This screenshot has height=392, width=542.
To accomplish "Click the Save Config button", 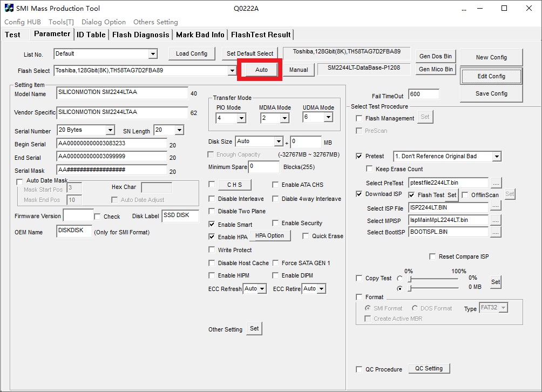I will pyautogui.click(x=491, y=93).
